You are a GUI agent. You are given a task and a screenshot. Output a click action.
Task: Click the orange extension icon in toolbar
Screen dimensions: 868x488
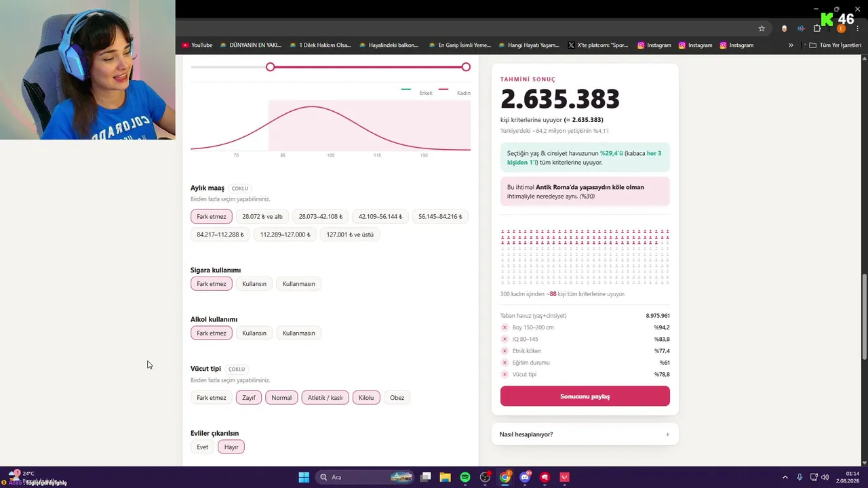(x=785, y=28)
